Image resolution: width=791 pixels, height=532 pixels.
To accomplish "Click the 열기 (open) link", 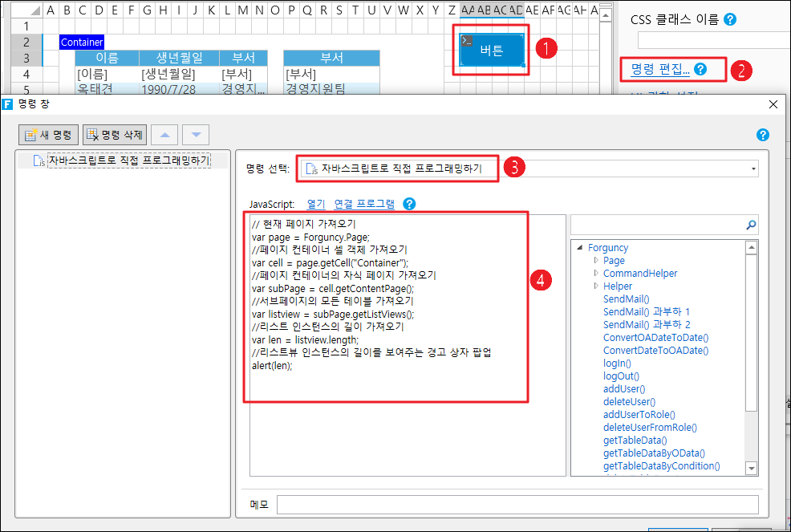I will pyautogui.click(x=316, y=204).
